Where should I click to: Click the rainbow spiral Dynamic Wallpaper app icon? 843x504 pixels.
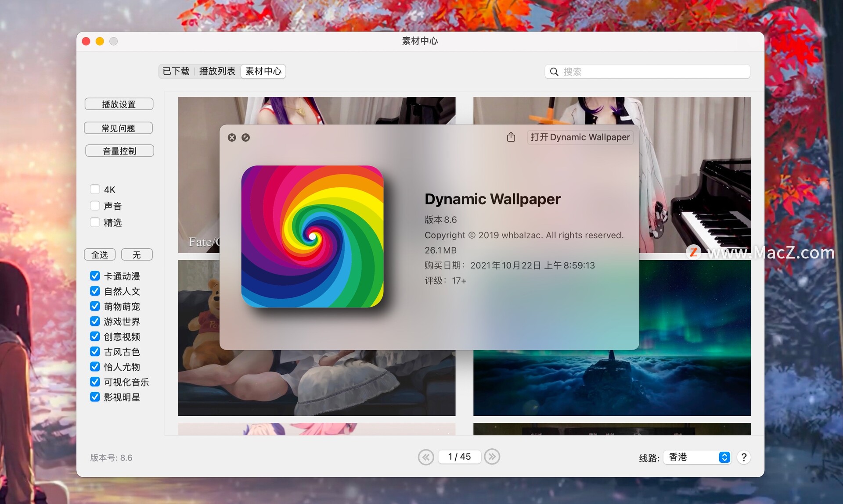tap(312, 236)
